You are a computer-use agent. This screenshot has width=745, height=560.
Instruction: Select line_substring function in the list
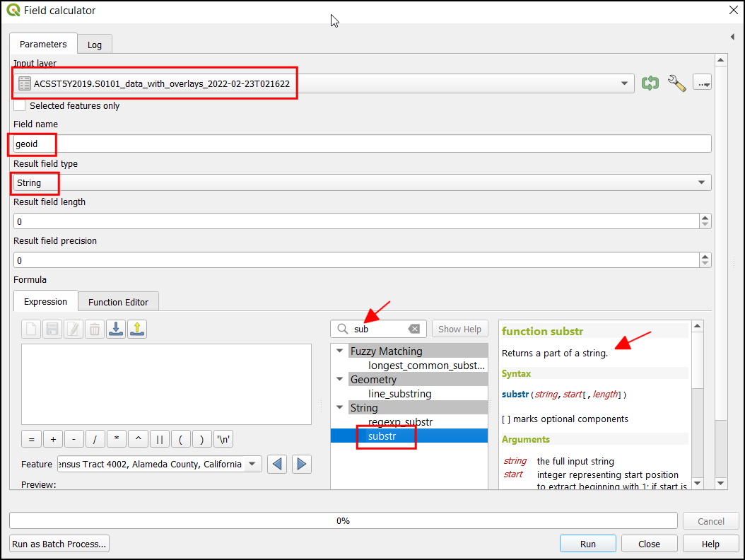[x=399, y=394]
